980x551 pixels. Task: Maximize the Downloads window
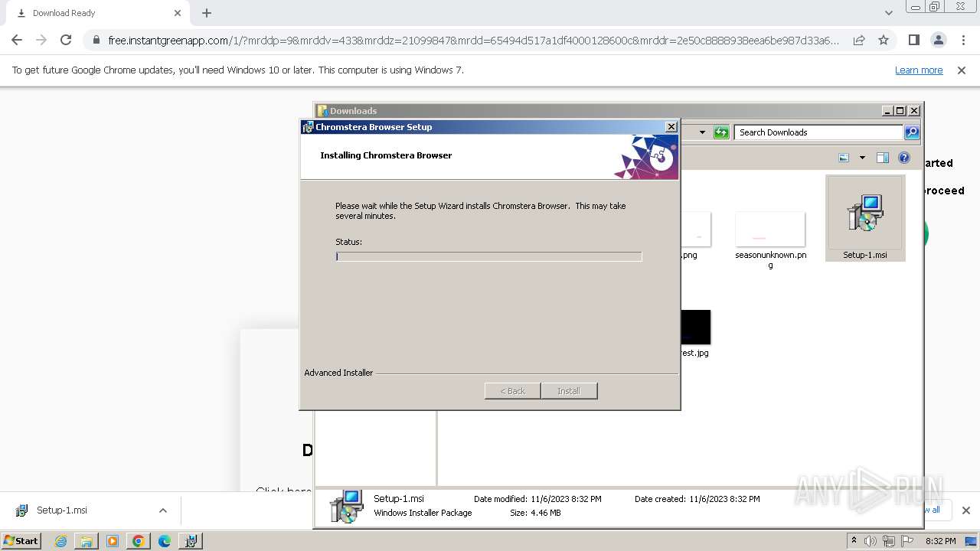coord(900,111)
